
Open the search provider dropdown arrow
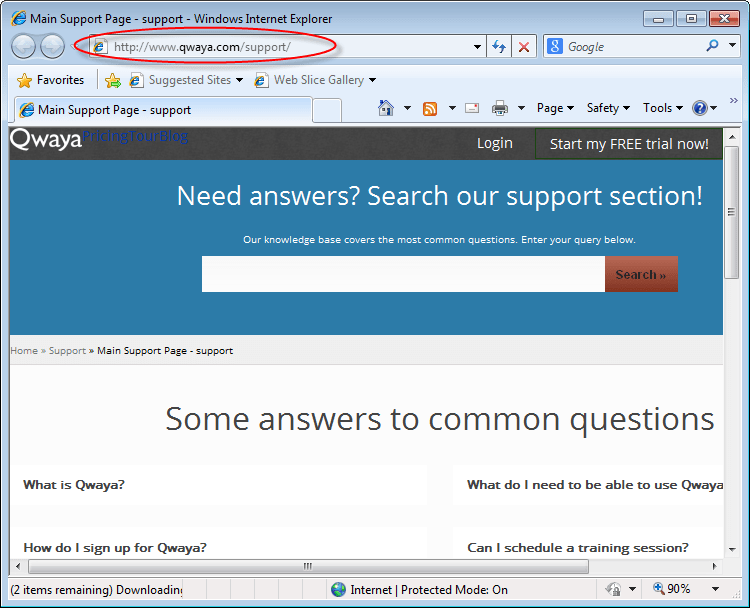(x=732, y=45)
